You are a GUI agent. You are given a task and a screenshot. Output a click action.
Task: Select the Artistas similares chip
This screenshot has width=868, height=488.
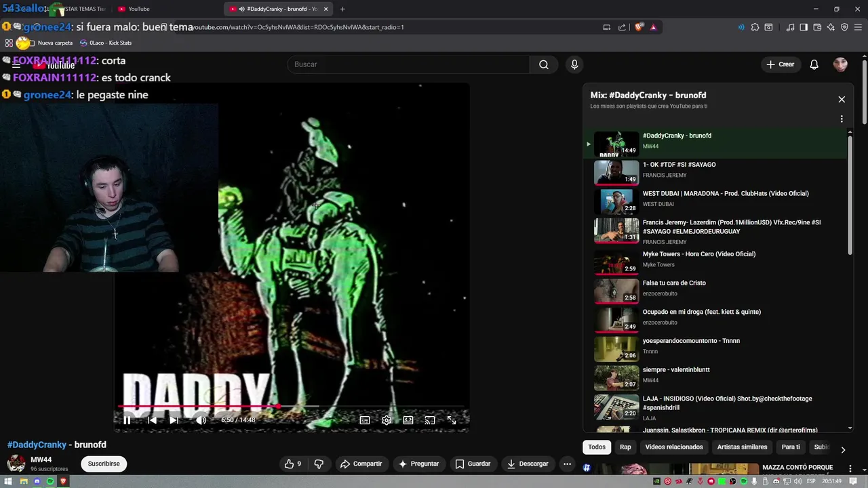click(x=743, y=447)
